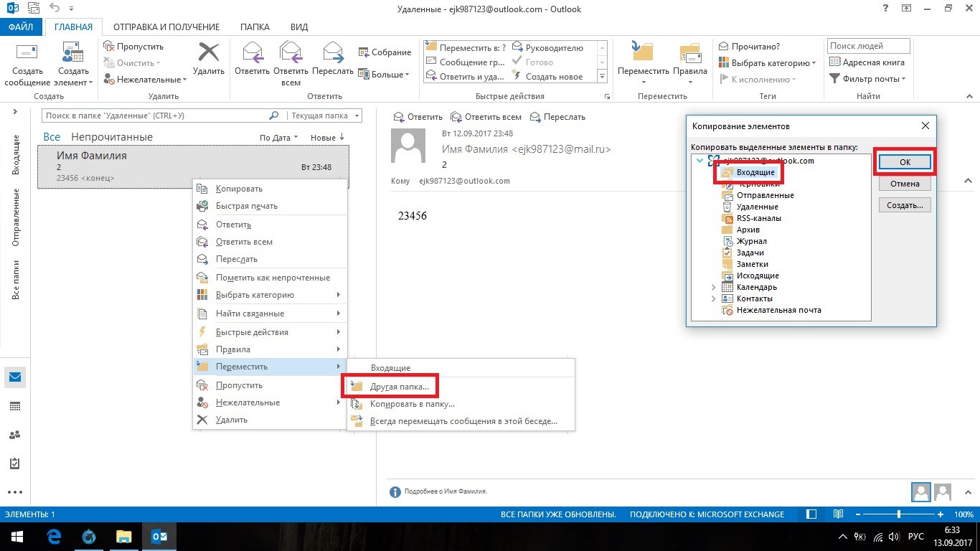Expand the Quick Steps gallery
This screenshot has height=551, width=980.
(x=603, y=77)
